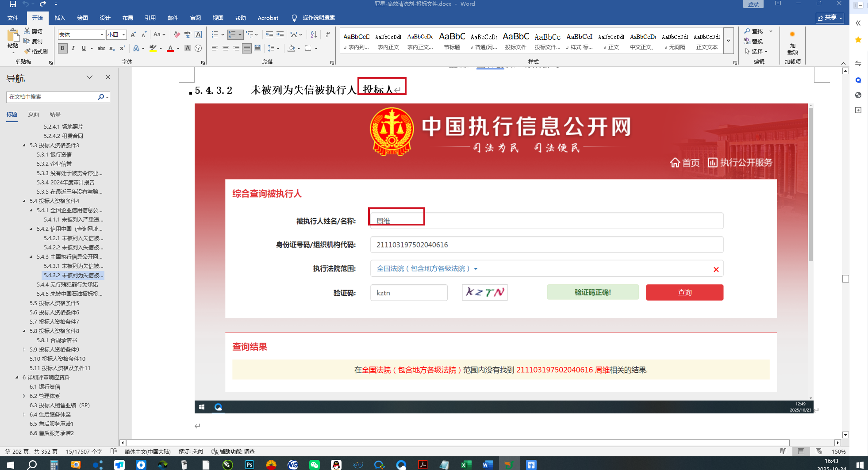Open the Change Case (Aa) dropdown

click(159, 34)
